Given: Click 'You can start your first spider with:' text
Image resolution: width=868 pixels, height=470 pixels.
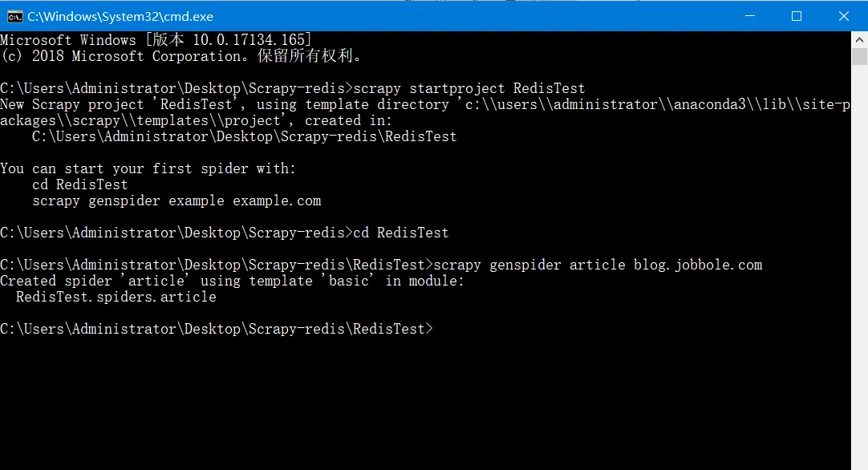Looking at the screenshot, I should (x=148, y=168).
